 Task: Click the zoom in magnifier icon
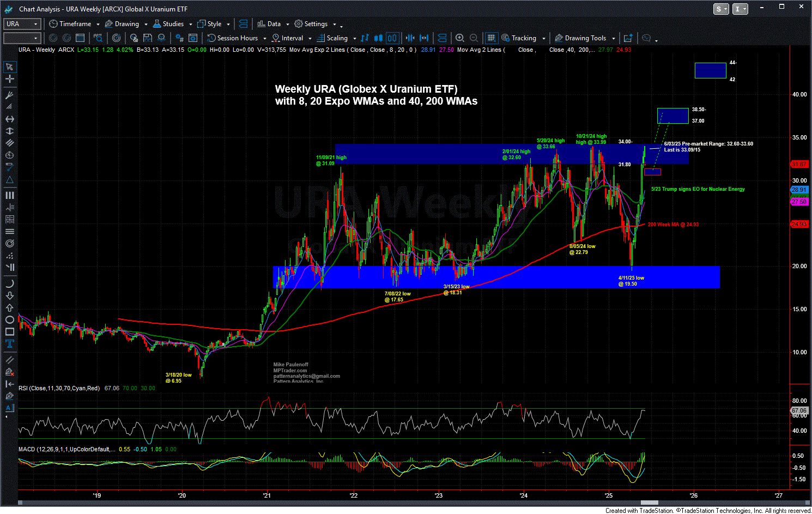(460, 38)
